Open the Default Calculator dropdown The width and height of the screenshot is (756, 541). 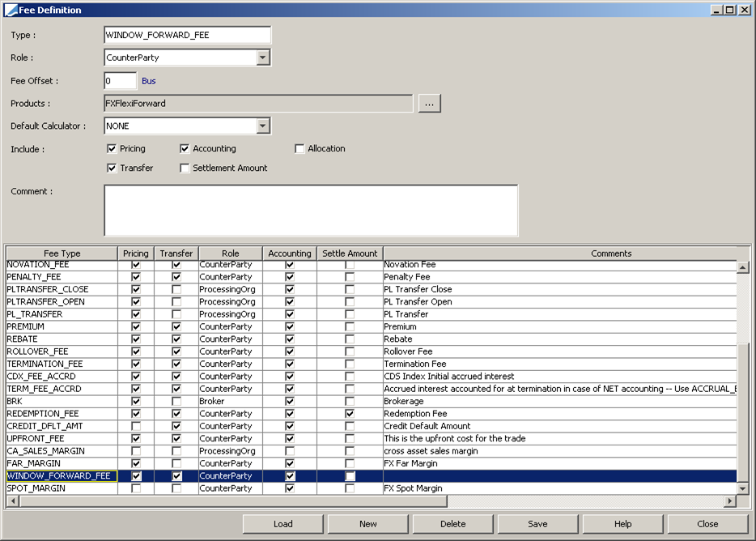[x=263, y=126]
